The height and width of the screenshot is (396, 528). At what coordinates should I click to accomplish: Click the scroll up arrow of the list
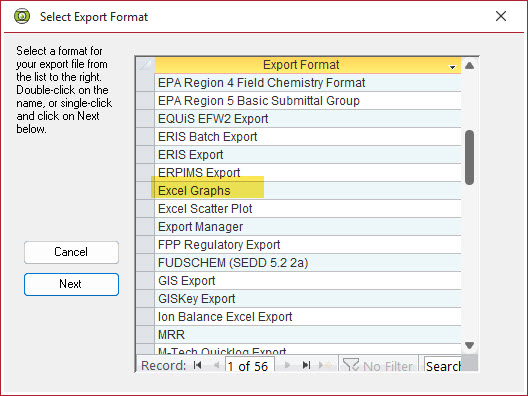pyautogui.click(x=469, y=65)
